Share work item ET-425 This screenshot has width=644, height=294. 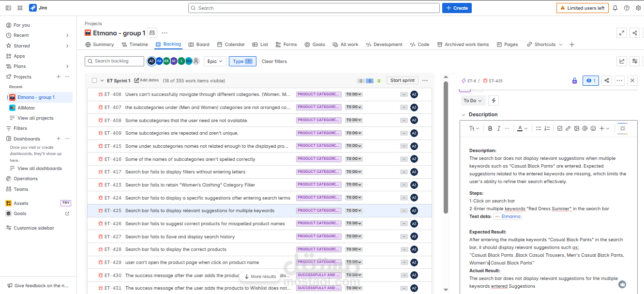point(607,80)
